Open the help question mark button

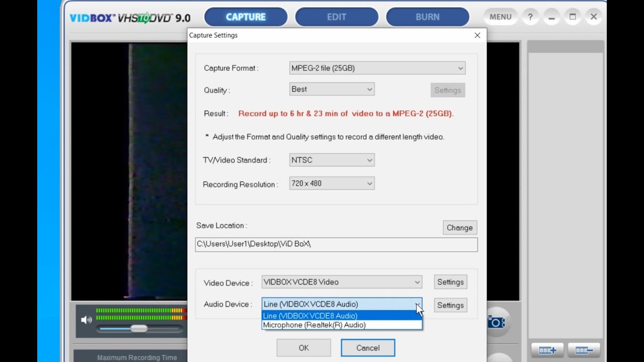coord(530,17)
